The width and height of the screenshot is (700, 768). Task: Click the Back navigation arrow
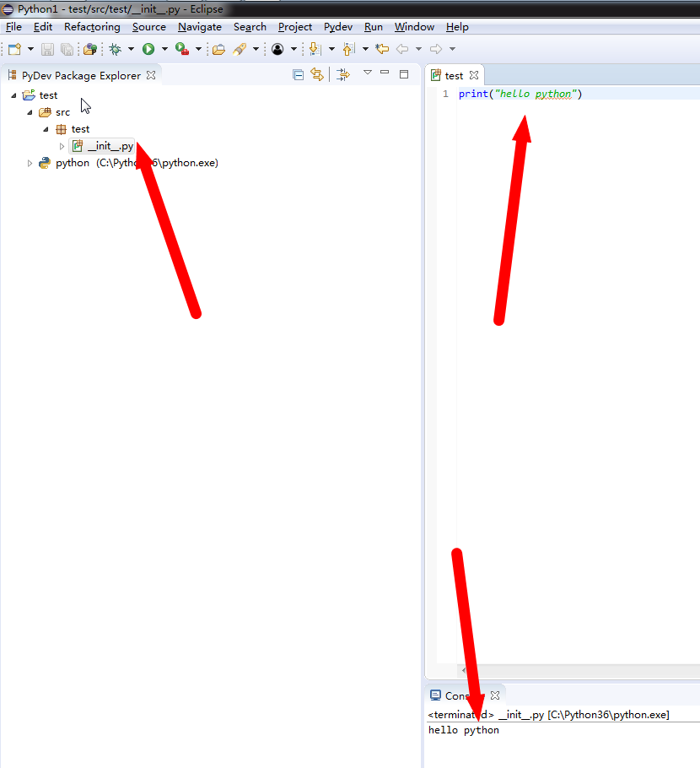(402, 49)
